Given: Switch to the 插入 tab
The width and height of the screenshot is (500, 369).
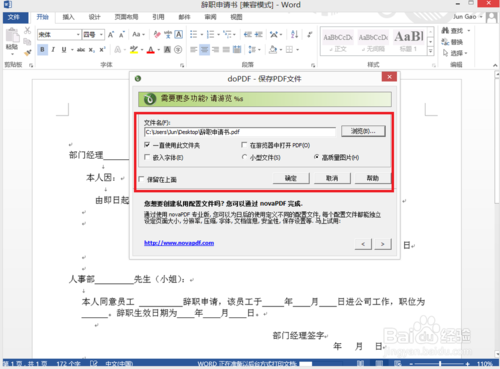Looking at the screenshot, I should (x=68, y=17).
